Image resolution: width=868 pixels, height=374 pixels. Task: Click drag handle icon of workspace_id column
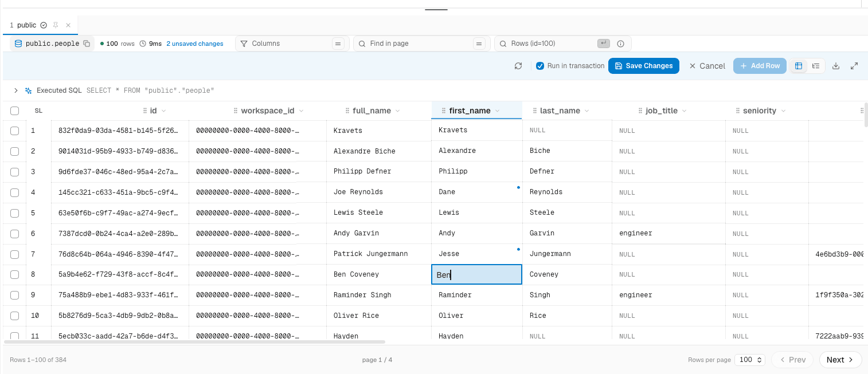click(x=236, y=111)
